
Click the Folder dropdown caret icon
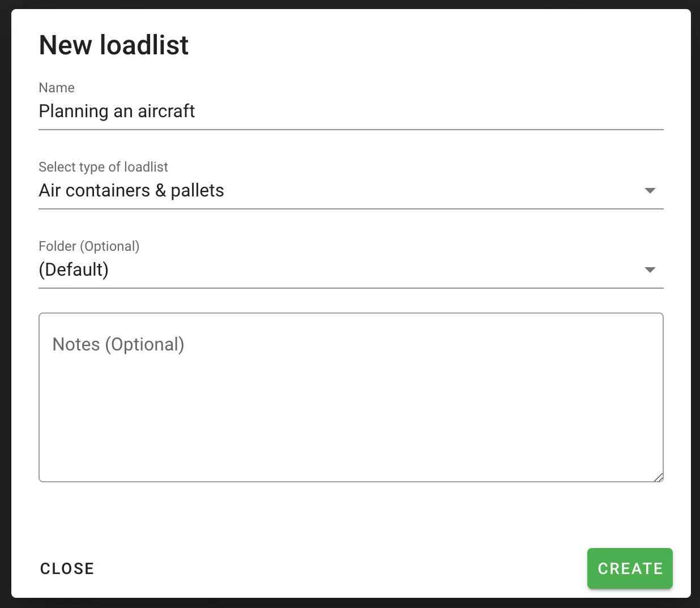point(650,270)
